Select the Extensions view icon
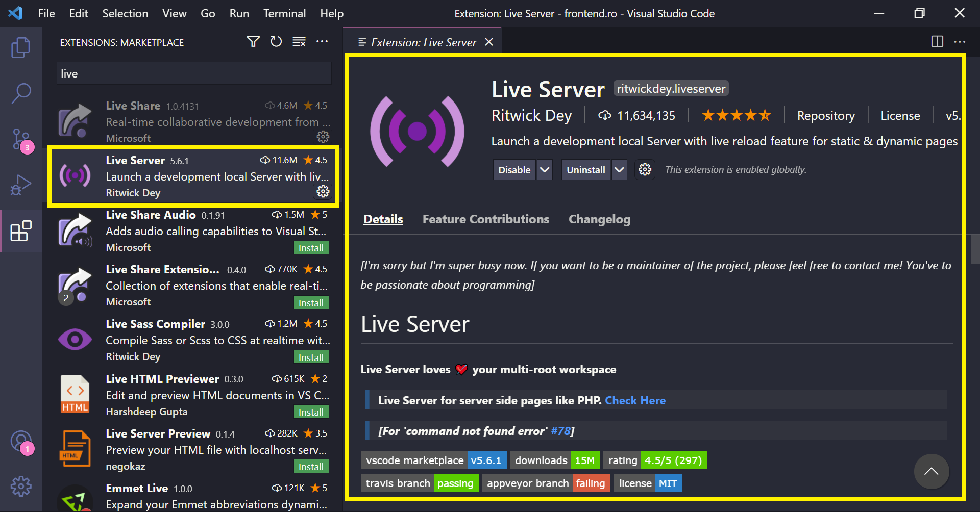Viewport: 980px width, 512px height. [21, 231]
